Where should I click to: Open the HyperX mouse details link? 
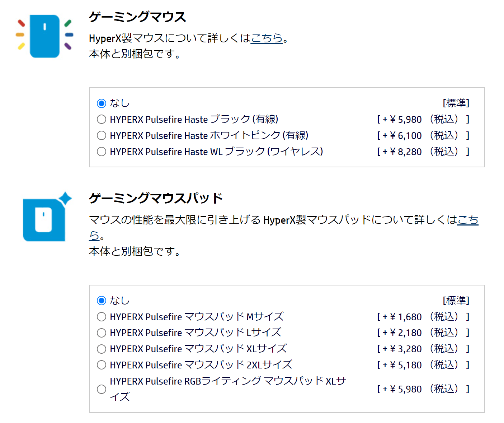tap(267, 38)
